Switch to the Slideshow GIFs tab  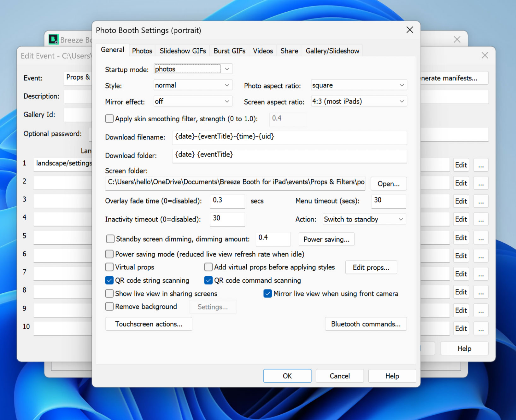[x=183, y=51]
